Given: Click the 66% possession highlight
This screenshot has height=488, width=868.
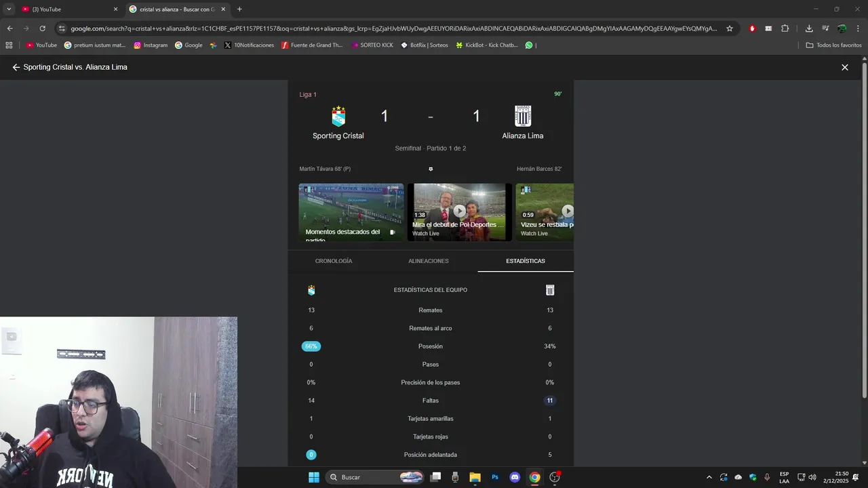Looking at the screenshot, I should [311, 346].
